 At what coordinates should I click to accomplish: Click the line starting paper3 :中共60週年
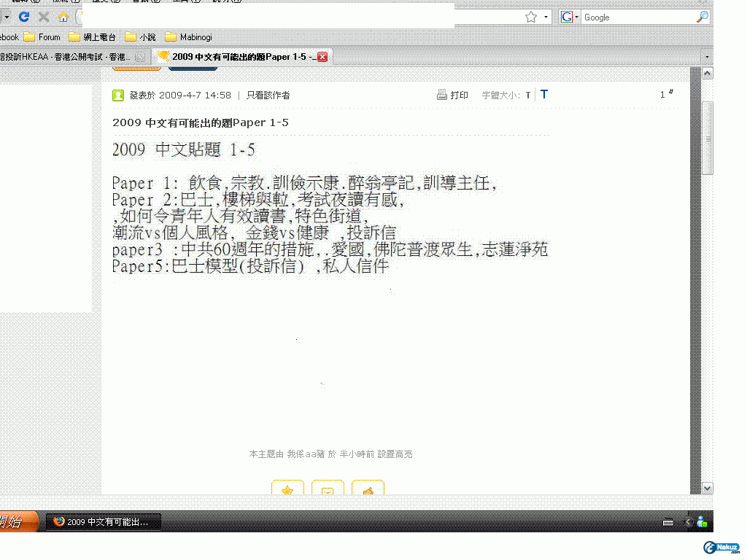click(330, 249)
